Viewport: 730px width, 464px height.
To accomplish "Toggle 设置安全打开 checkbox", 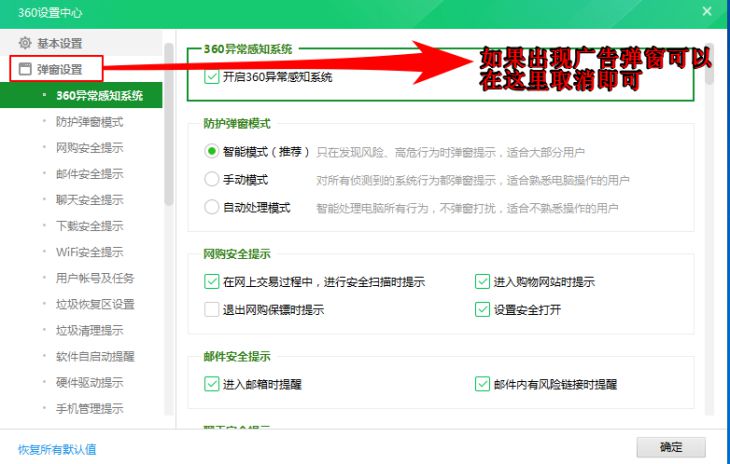I will 482,309.
